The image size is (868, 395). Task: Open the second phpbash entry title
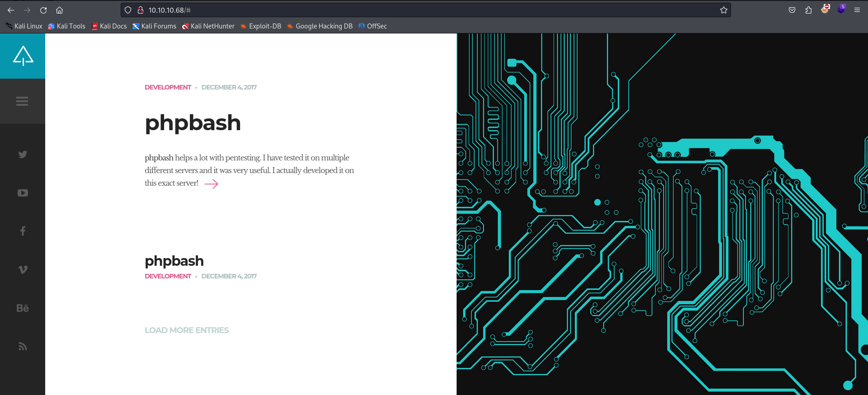[x=174, y=261]
